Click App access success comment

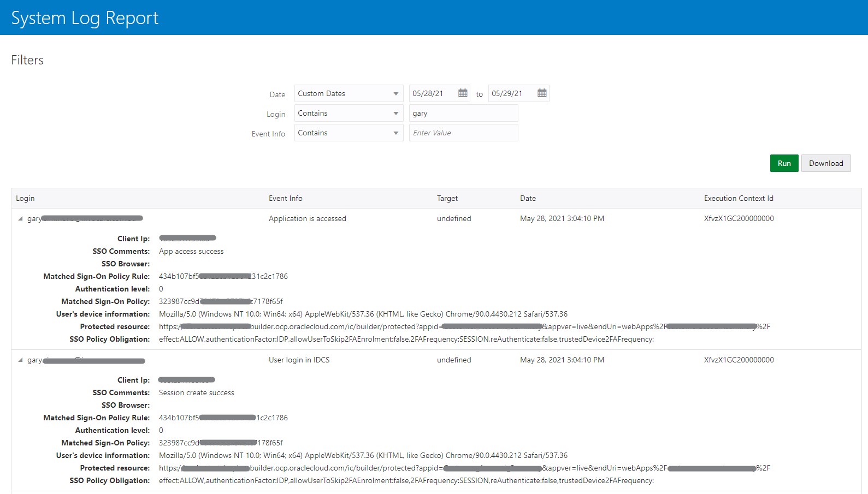191,251
